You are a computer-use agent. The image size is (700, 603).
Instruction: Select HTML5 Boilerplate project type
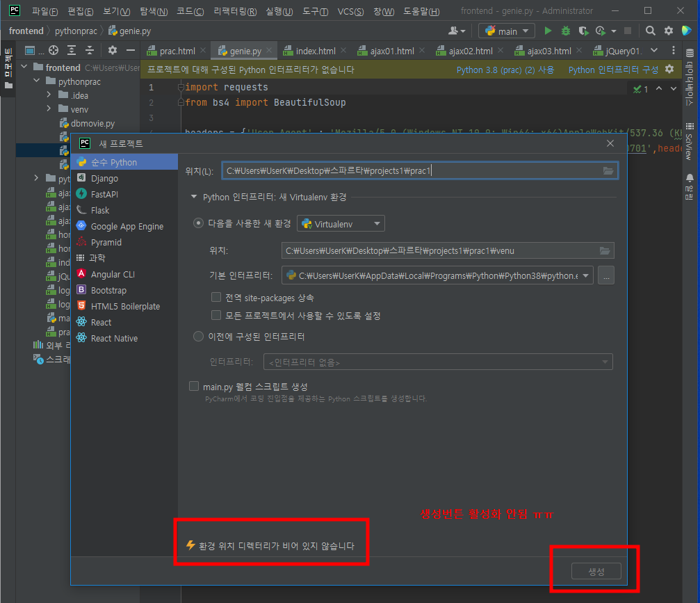pyautogui.click(x=124, y=307)
